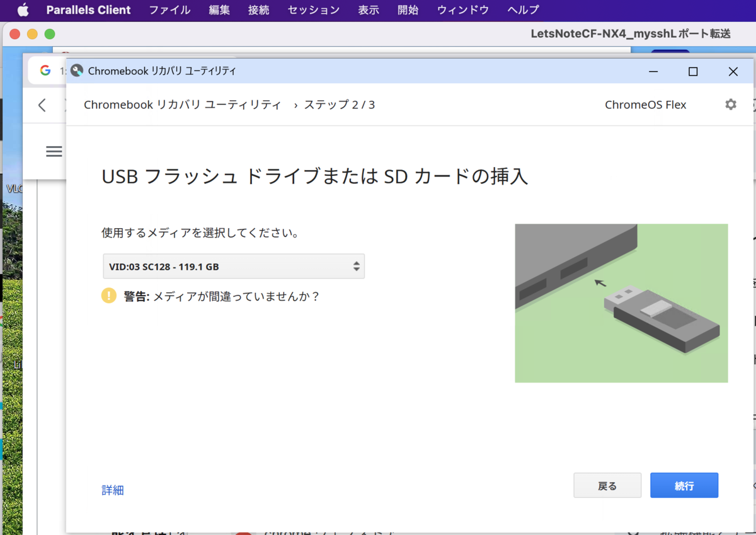Click the ChromeOS Flex label

pos(646,105)
